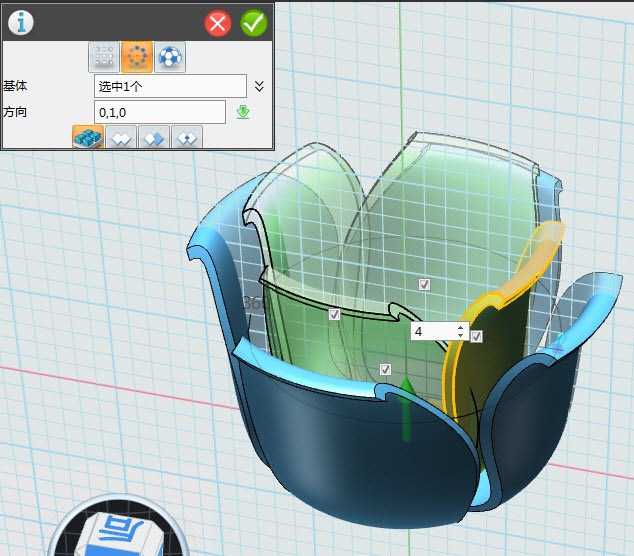Decrease the copy count using down arrow

point(460,335)
